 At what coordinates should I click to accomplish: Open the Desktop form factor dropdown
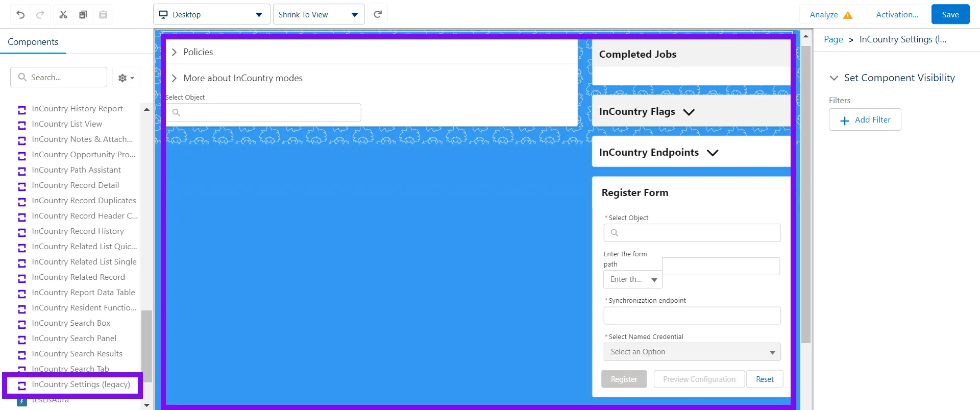[211, 14]
